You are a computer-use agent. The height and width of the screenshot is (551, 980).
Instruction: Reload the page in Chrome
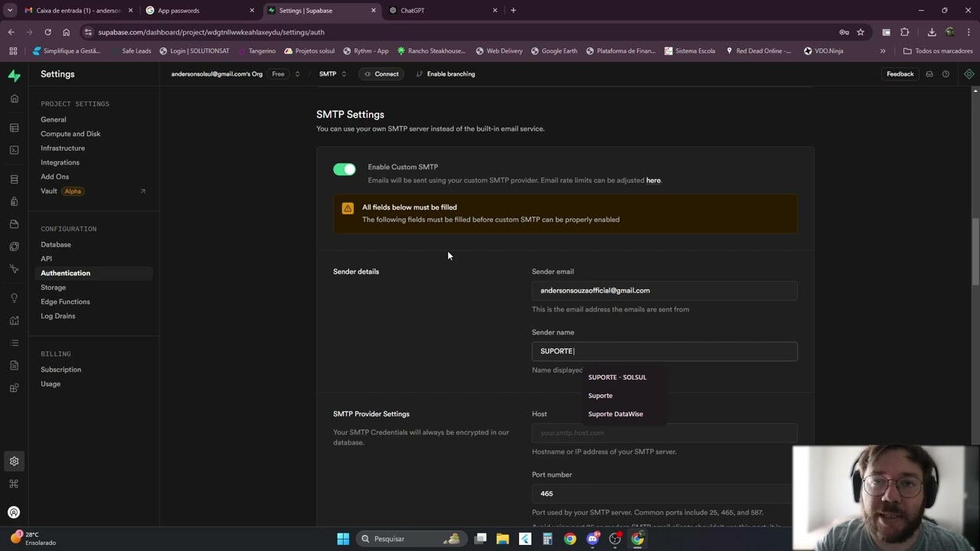[x=47, y=32]
